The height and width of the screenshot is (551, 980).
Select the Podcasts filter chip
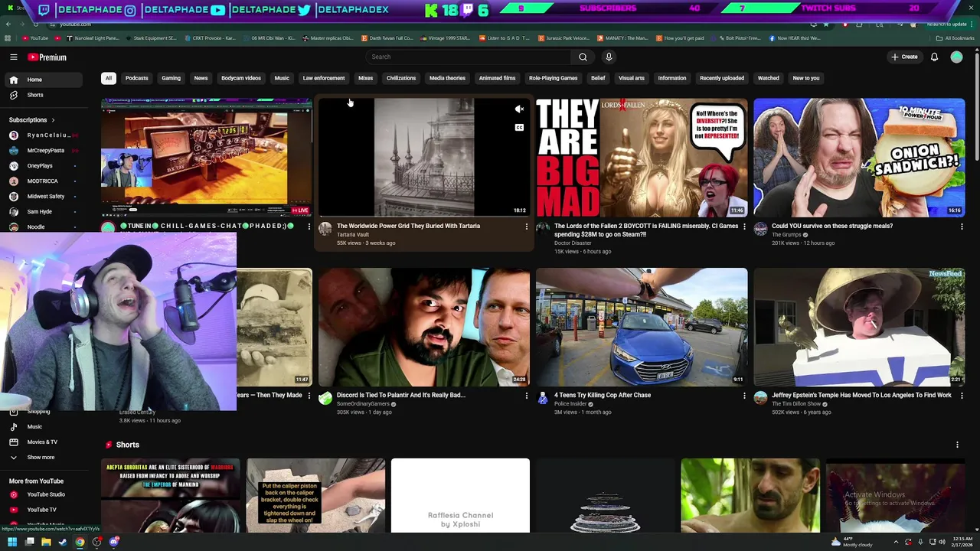[137, 78]
